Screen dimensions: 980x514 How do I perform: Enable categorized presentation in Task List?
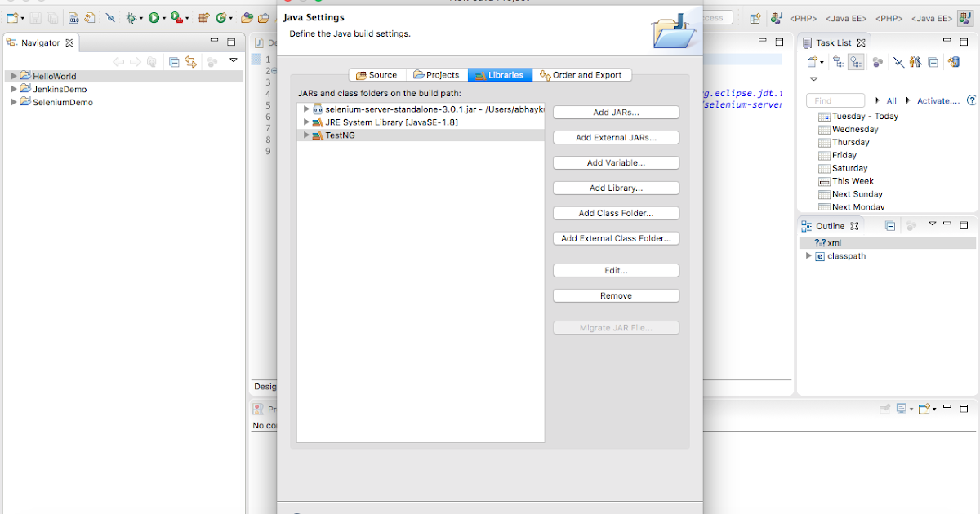[x=839, y=62]
